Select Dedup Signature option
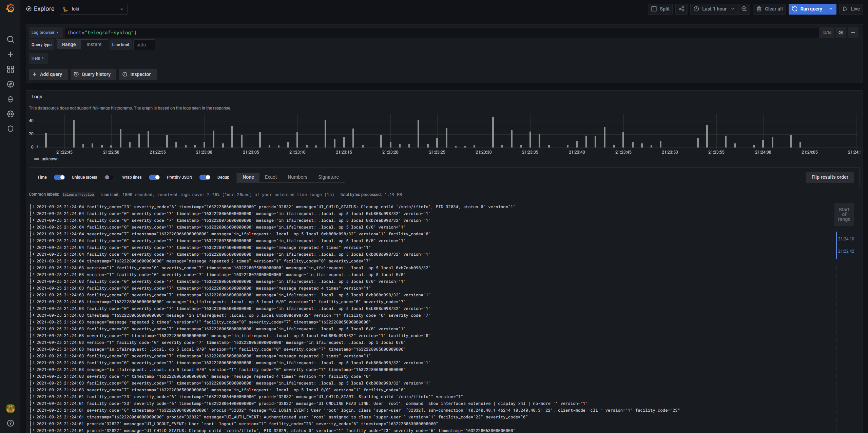This screenshot has width=868, height=433. coord(328,177)
